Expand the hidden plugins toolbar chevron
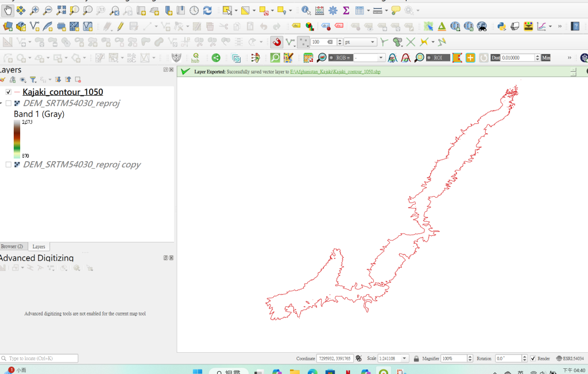 coord(559,26)
